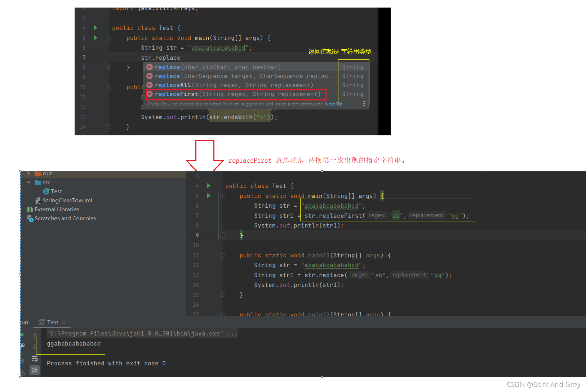This screenshot has height=392, width=586.
Task: Click the ggababcabababcd console output
Action: click(x=74, y=344)
